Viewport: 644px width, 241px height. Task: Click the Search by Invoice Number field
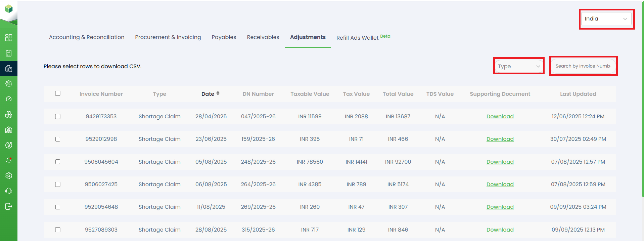pyautogui.click(x=583, y=66)
